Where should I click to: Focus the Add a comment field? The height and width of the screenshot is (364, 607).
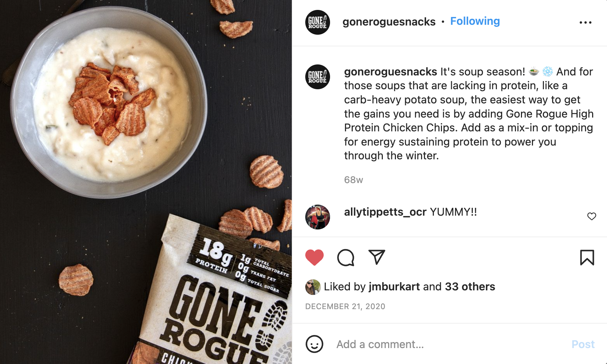tap(450, 344)
